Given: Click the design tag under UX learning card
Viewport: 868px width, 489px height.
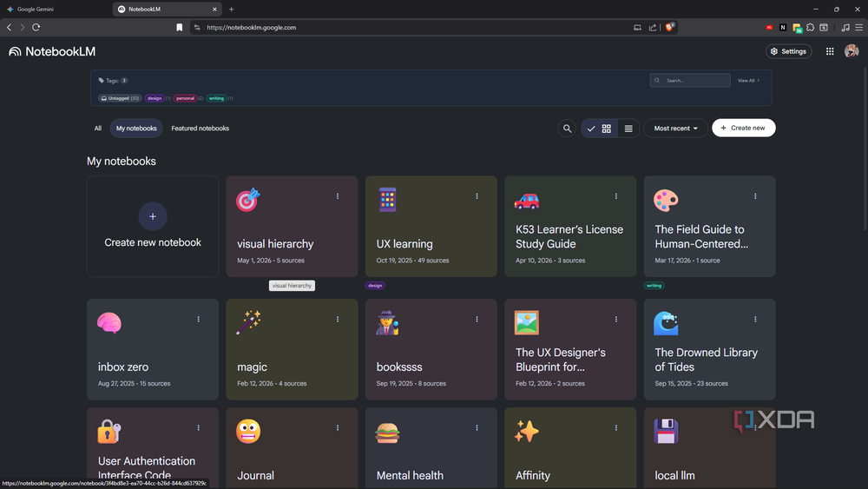Looking at the screenshot, I should tap(375, 286).
